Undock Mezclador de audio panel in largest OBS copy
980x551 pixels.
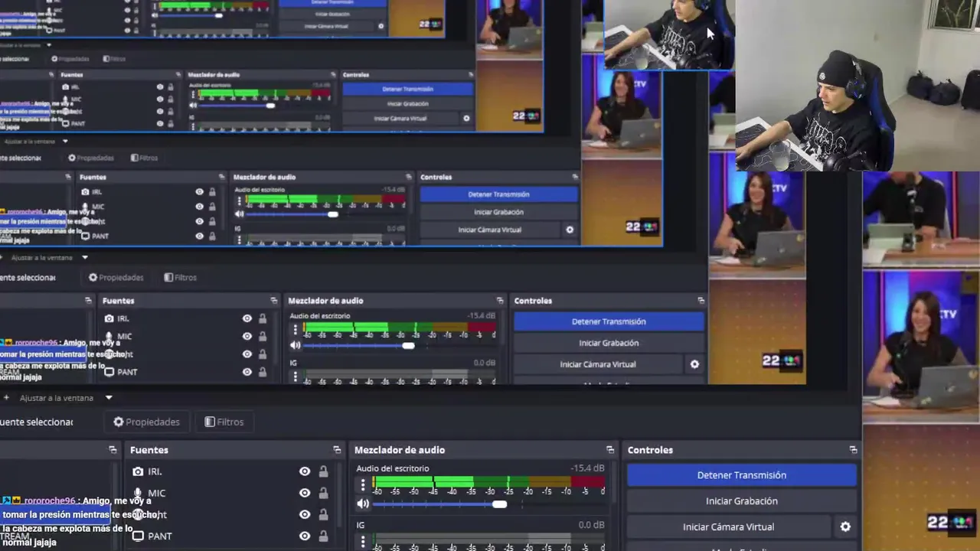click(x=610, y=450)
